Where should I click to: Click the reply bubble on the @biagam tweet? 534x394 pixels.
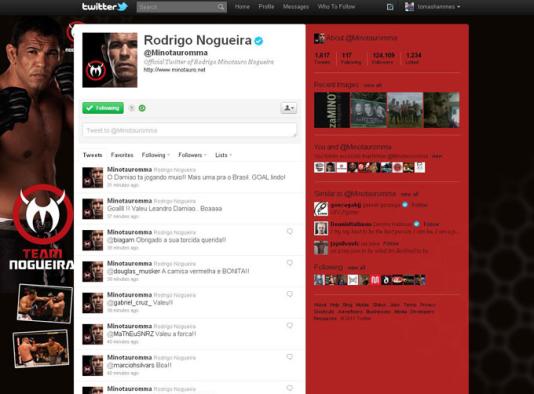point(289,231)
